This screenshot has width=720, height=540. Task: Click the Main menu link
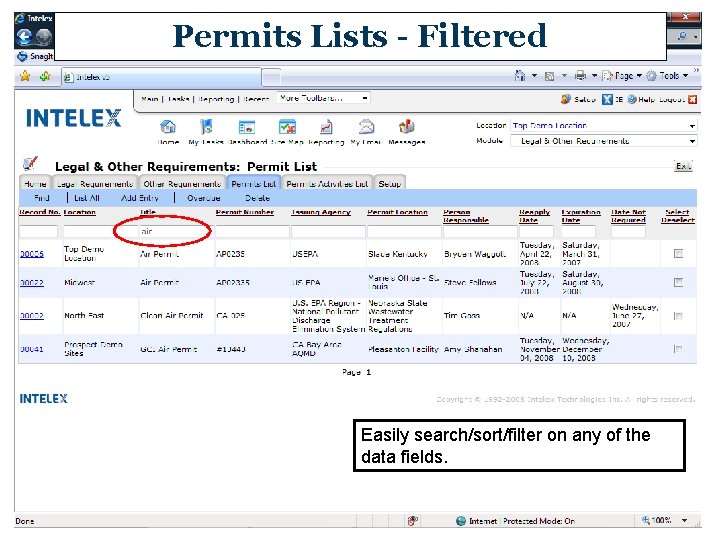(x=150, y=99)
